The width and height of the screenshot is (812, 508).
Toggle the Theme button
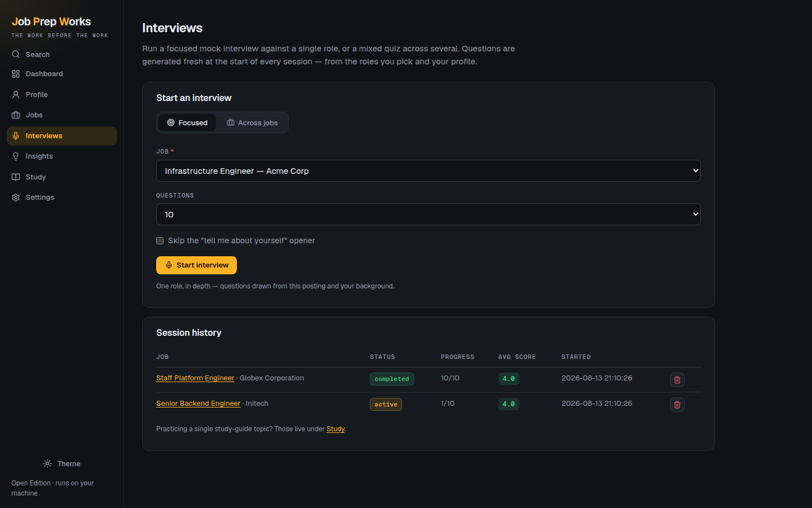[x=62, y=463]
